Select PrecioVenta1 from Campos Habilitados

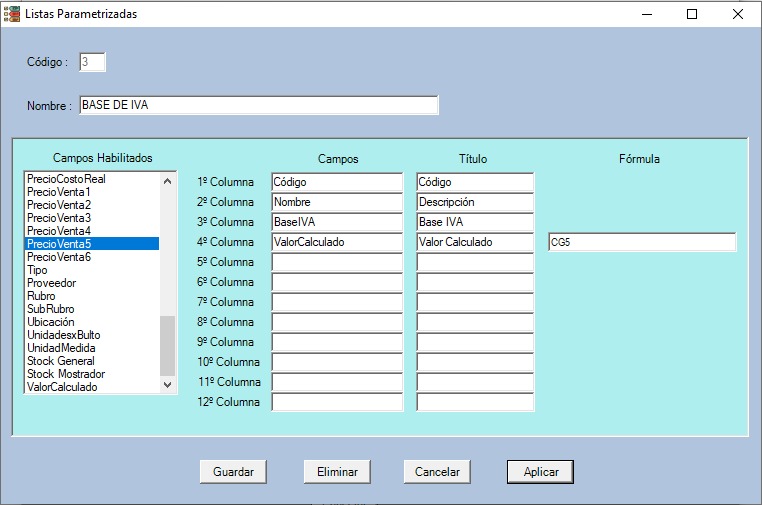click(59, 192)
